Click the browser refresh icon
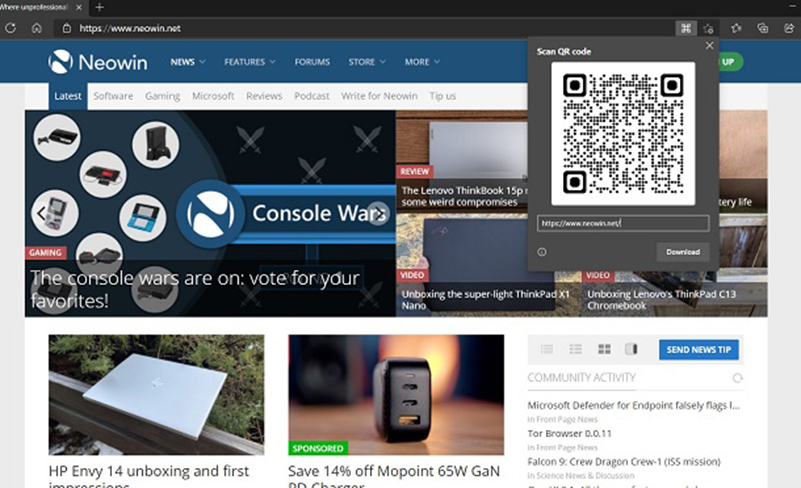The height and width of the screenshot is (488, 801). (10, 28)
